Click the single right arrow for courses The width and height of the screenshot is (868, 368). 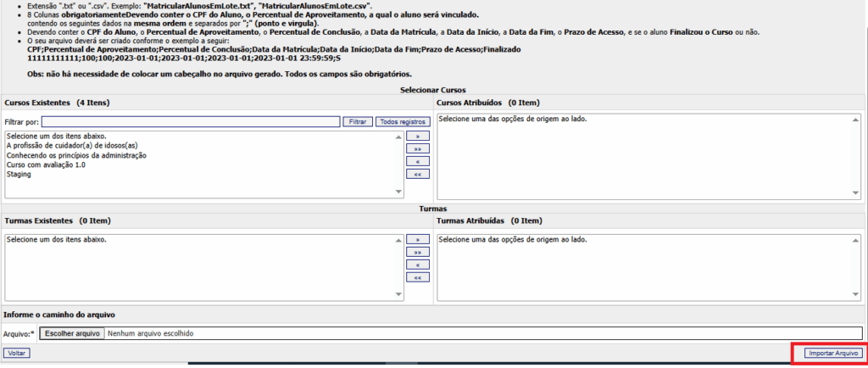point(418,136)
